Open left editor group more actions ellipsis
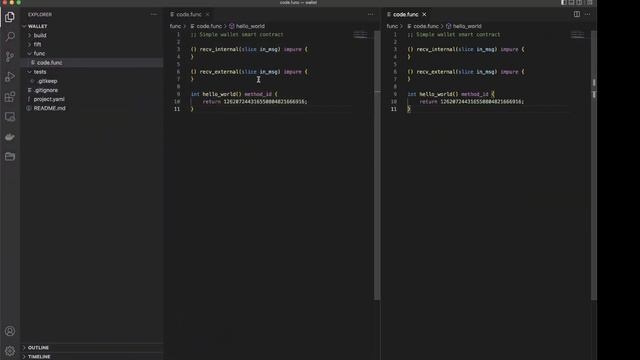This screenshot has height=360, width=640. coord(370,14)
